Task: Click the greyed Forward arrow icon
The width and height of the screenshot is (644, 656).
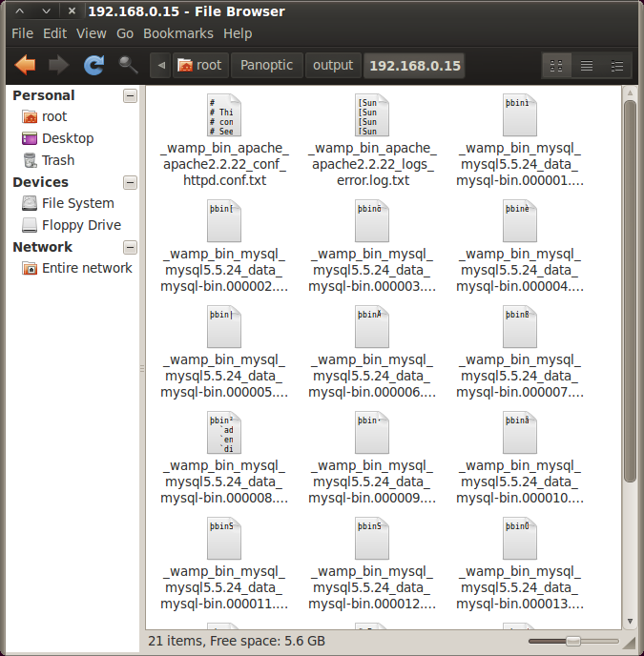Action: (58, 65)
